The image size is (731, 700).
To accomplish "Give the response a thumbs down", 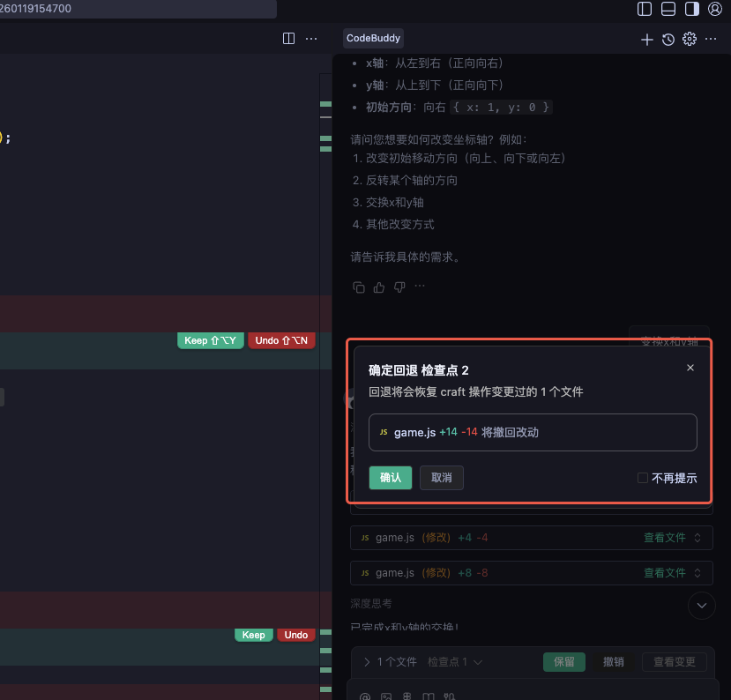I will (399, 287).
